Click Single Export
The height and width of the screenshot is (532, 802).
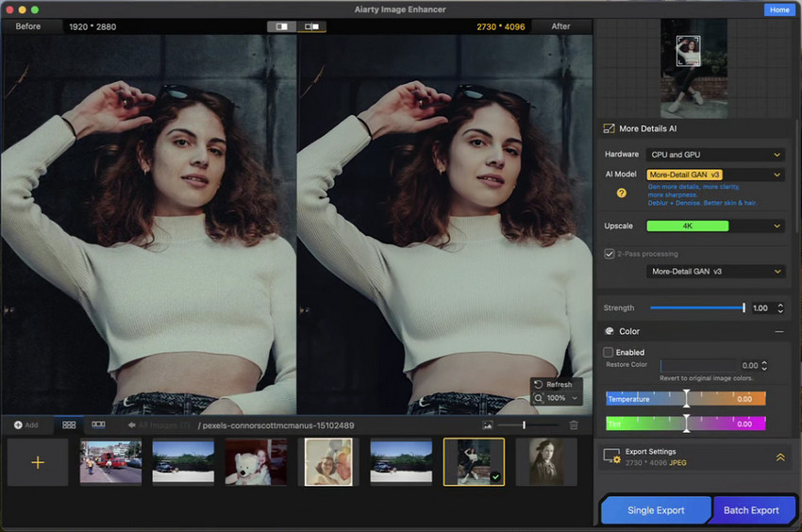coord(656,510)
